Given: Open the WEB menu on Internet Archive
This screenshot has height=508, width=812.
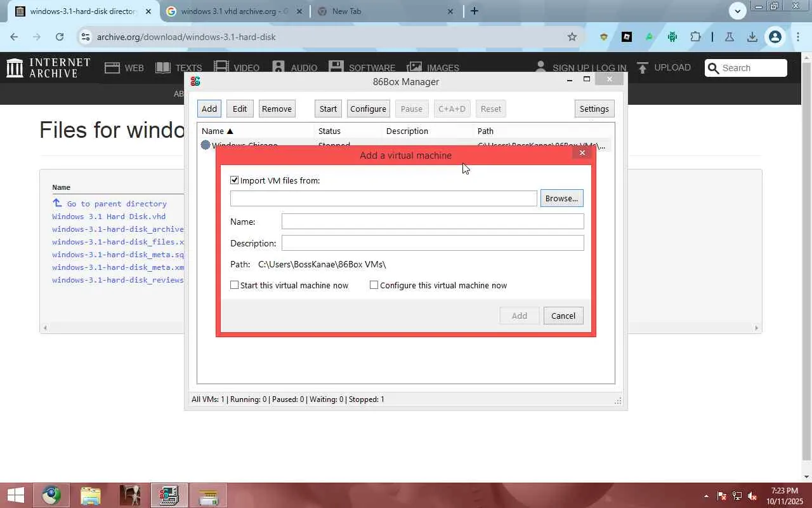Looking at the screenshot, I should coord(124,67).
